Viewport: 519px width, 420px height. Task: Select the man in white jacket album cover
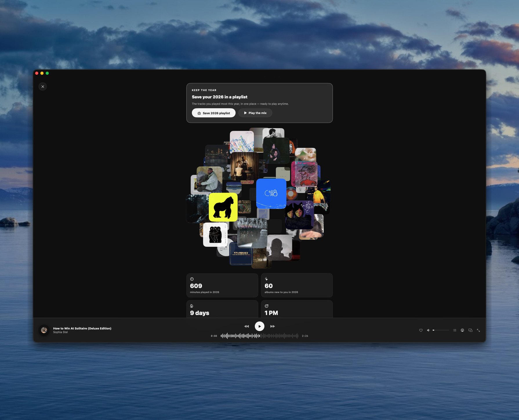coord(209,179)
